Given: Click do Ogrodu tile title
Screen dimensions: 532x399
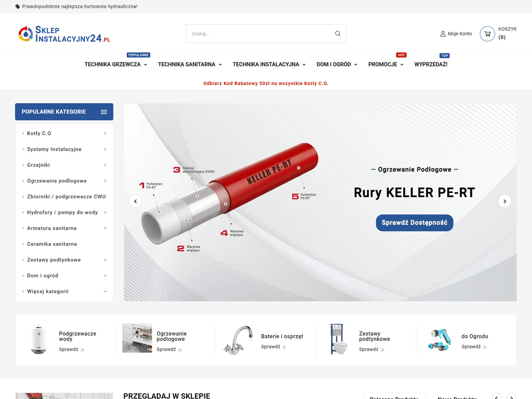Looking at the screenshot, I should click(475, 336).
